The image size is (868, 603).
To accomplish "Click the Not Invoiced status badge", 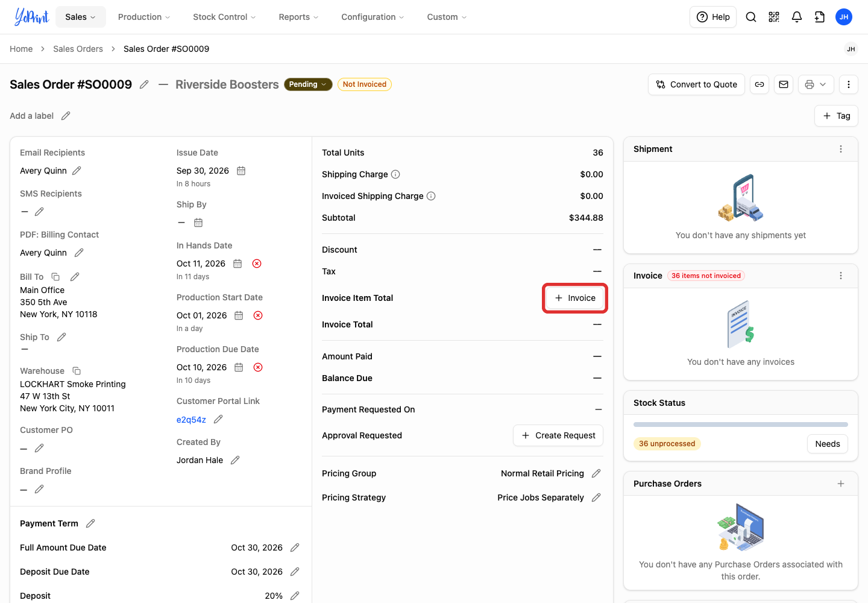I will point(365,84).
